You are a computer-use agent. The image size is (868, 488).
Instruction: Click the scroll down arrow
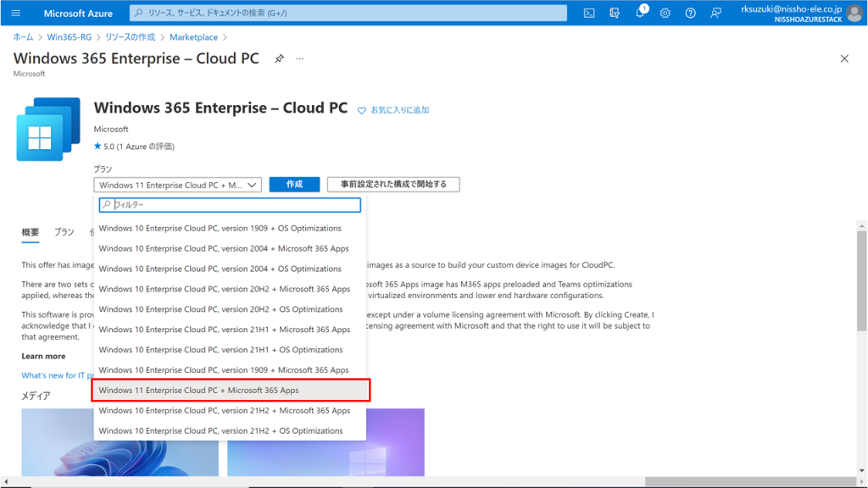861,471
